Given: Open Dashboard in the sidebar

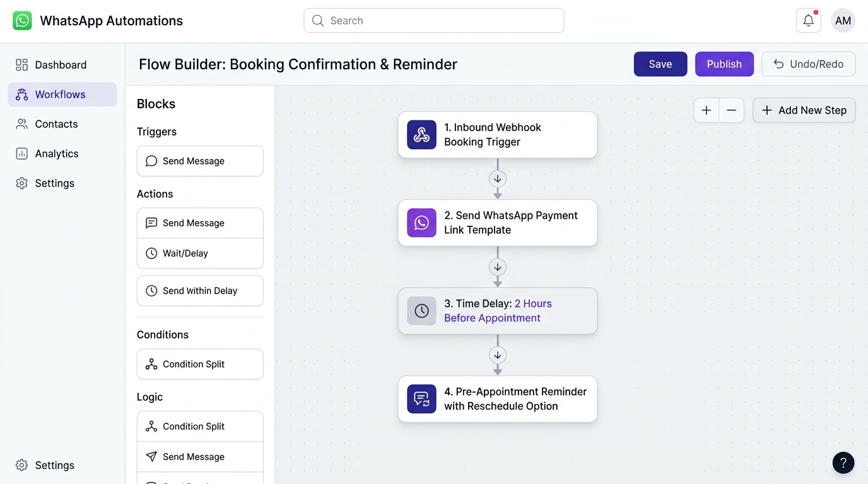Looking at the screenshot, I should [x=62, y=65].
